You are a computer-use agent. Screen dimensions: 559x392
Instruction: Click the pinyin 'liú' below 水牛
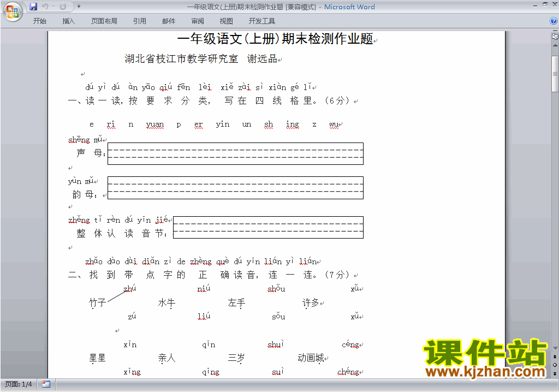click(x=204, y=316)
